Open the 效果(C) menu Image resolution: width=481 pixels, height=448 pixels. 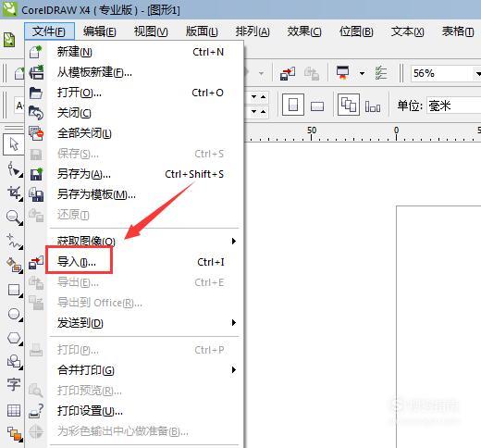click(304, 31)
